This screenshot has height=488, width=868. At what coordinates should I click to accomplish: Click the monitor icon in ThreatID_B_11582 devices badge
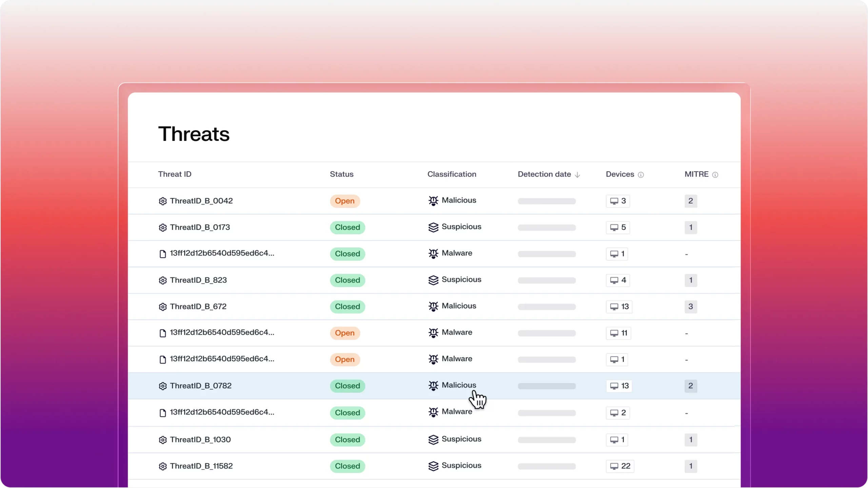(614, 466)
